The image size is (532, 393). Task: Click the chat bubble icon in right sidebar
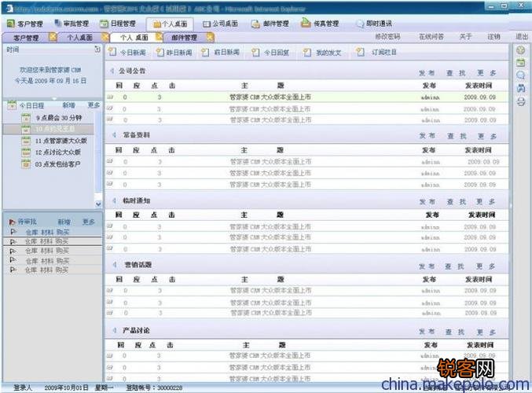[520, 75]
